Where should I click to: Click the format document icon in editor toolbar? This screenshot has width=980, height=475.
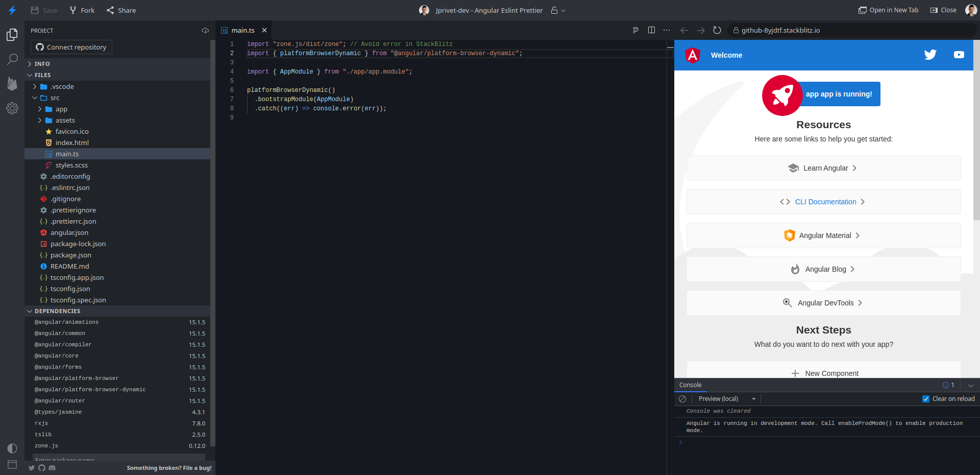pos(635,30)
